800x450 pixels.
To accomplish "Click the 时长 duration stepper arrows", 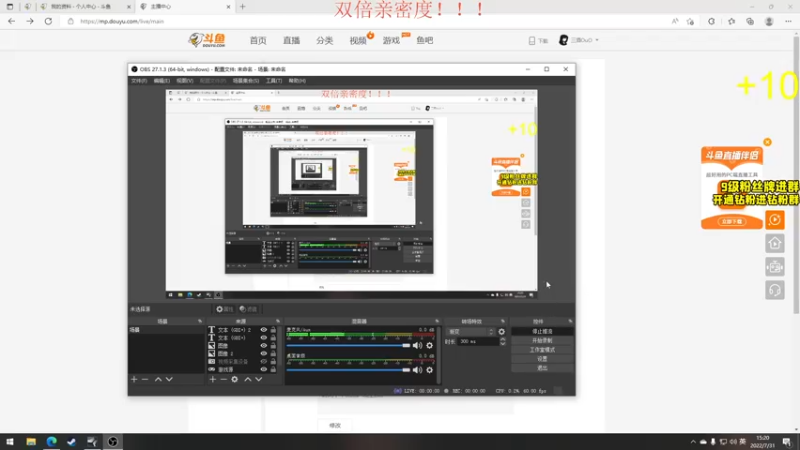I will (503, 342).
